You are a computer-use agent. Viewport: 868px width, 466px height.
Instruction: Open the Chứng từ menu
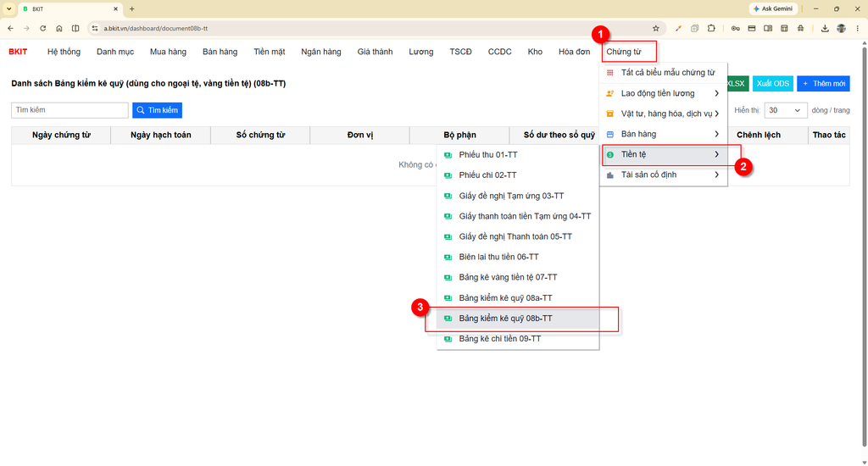pyautogui.click(x=623, y=52)
